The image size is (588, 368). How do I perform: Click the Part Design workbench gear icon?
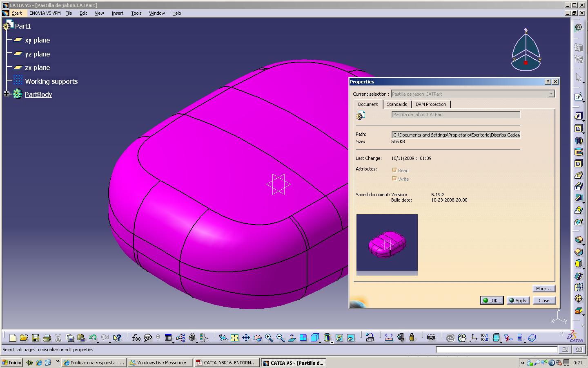(578, 27)
